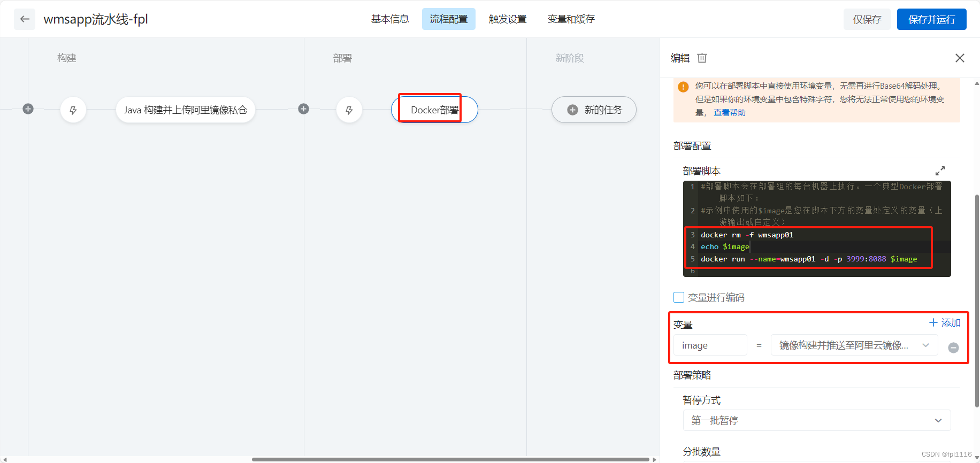This screenshot has height=463, width=980.
Task: Add a stage before the 构建 stage
Action: click(x=28, y=109)
